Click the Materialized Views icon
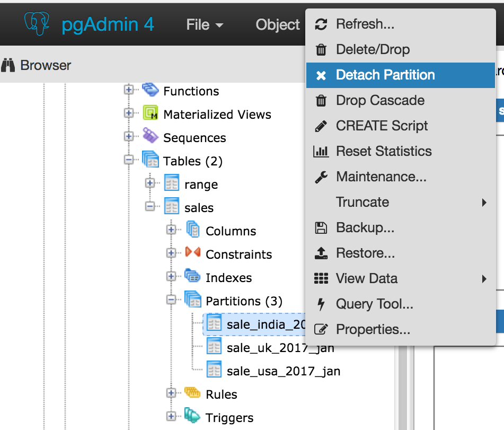The height and width of the screenshot is (430, 504). [151, 114]
